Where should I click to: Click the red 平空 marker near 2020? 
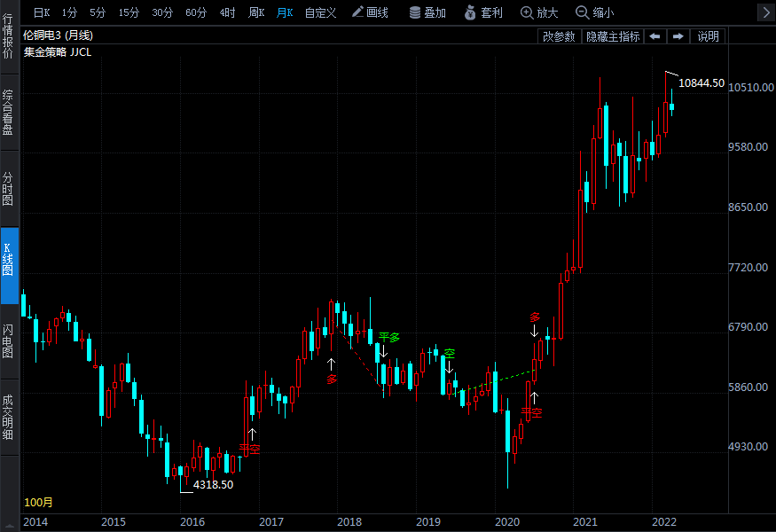pos(531,412)
